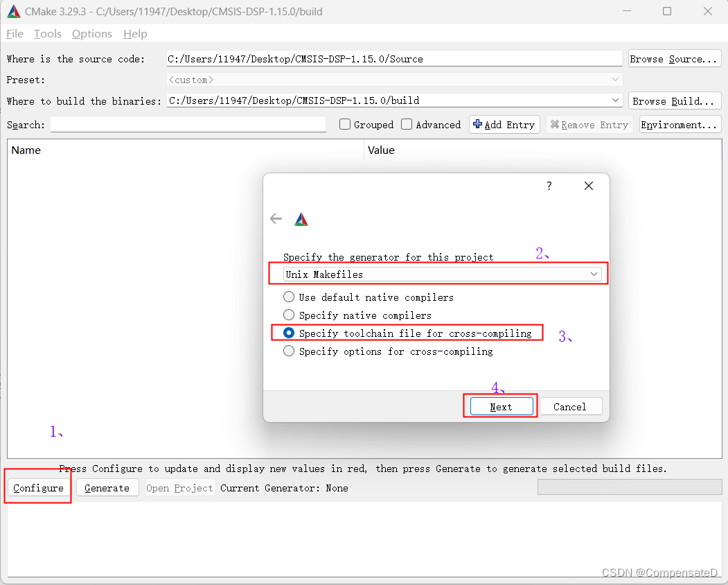The height and width of the screenshot is (585, 728).
Task: Open the Unix Makefiles generator dropdown
Action: click(594, 274)
